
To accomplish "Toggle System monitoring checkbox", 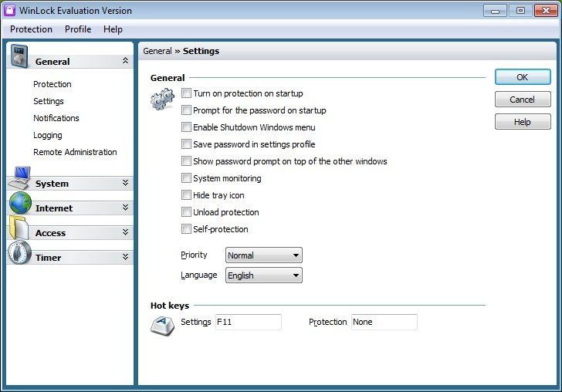I will (x=186, y=178).
